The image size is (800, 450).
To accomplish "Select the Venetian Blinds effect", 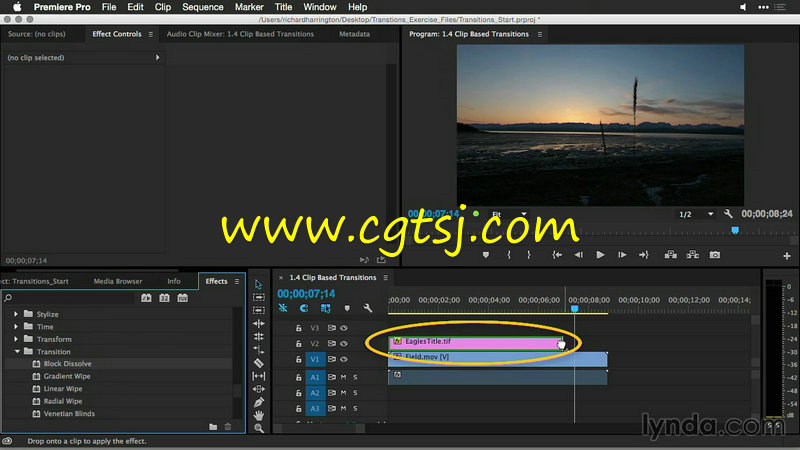I will point(69,414).
